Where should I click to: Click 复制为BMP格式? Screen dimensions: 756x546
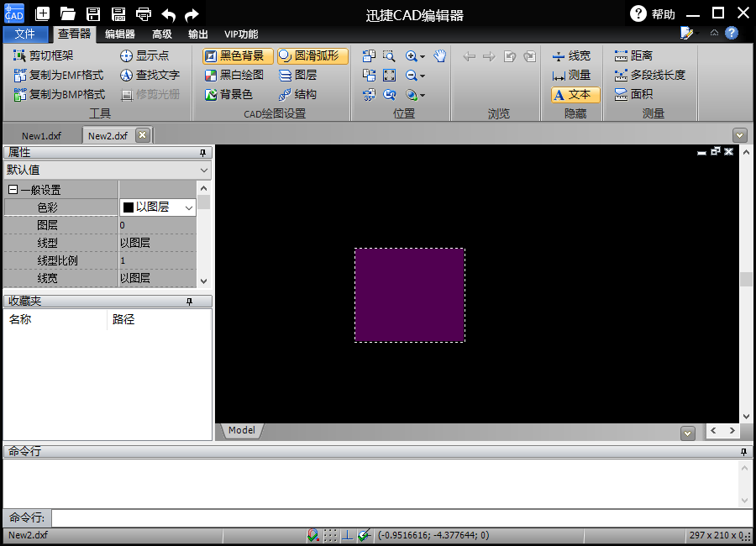(x=60, y=94)
